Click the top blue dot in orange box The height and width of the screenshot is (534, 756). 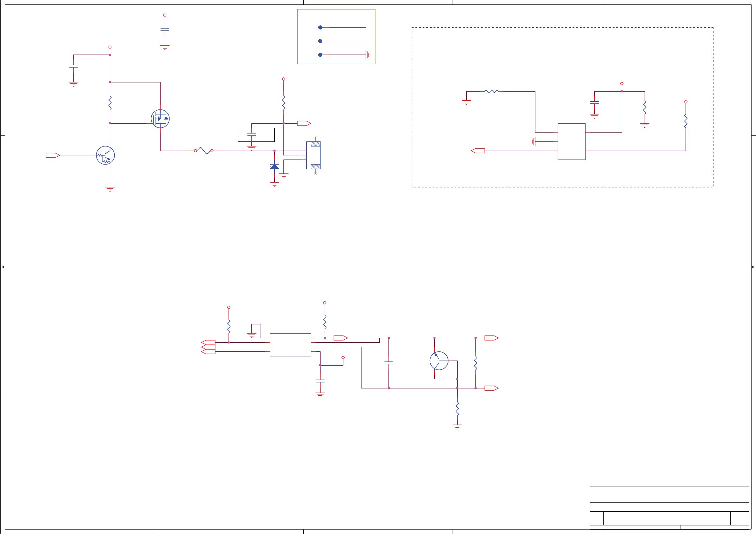tap(320, 28)
